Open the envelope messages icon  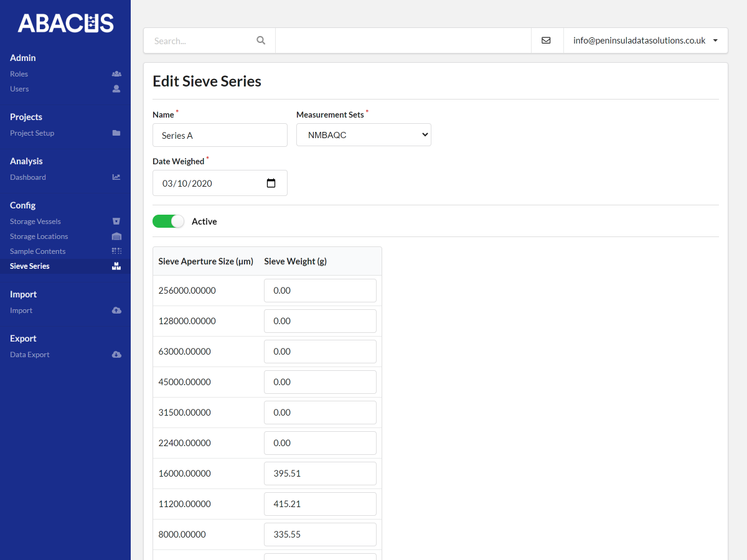click(546, 40)
